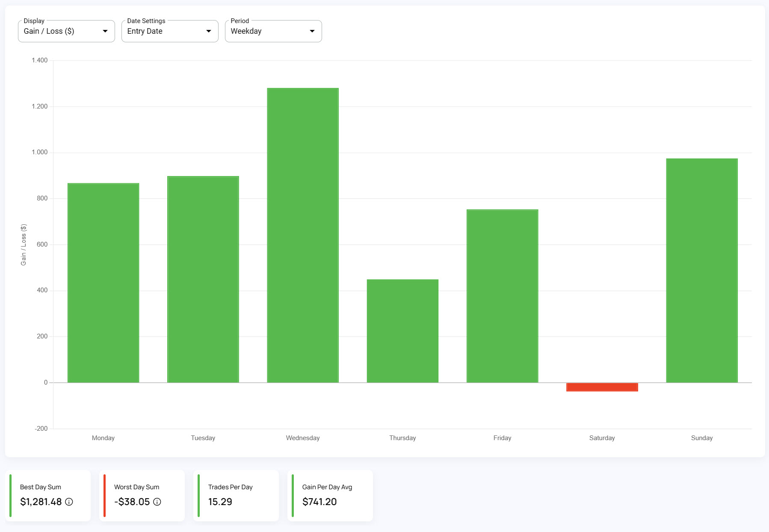Click the Trades Per Day card
The height and width of the screenshot is (532, 769).
(x=236, y=496)
